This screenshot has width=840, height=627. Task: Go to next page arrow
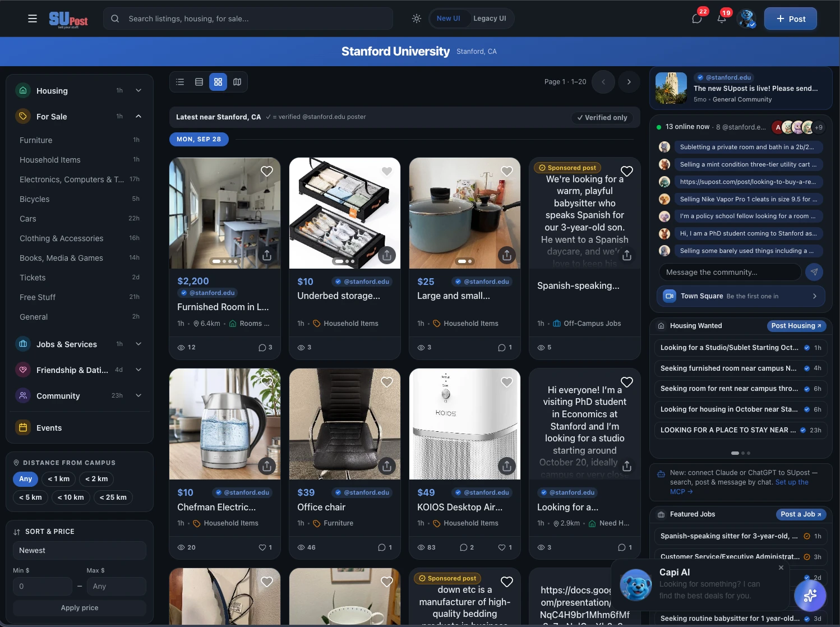tap(629, 82)
